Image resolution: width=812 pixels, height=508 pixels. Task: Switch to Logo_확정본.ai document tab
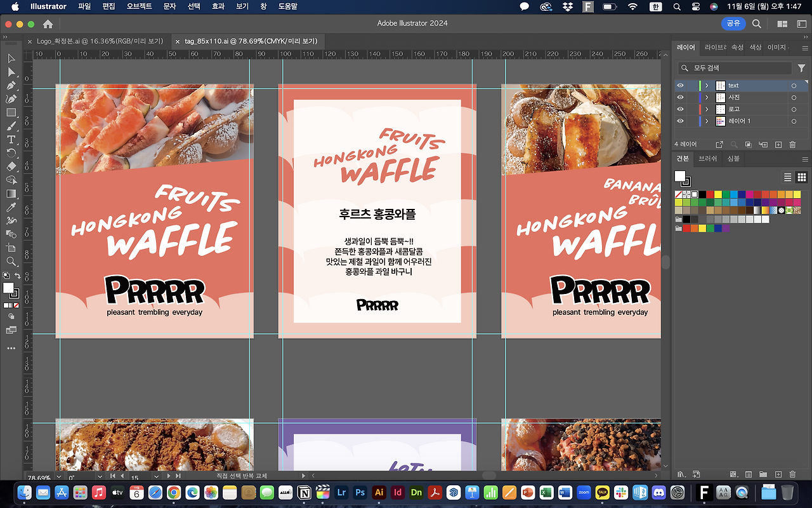(x=100, y=41)
